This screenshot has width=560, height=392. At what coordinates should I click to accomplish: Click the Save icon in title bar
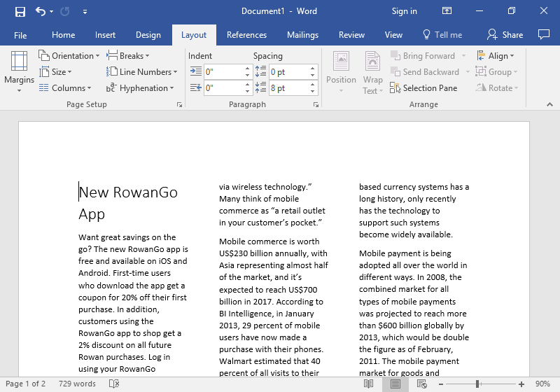[20, 11]
